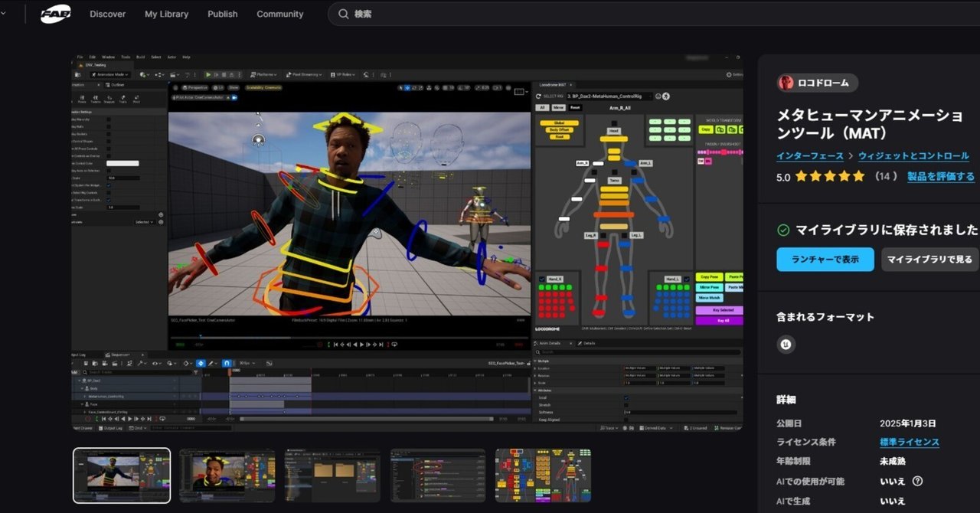Focus the 検索 search field
This screenshot has height=513, width=980.
click(654, 14)
